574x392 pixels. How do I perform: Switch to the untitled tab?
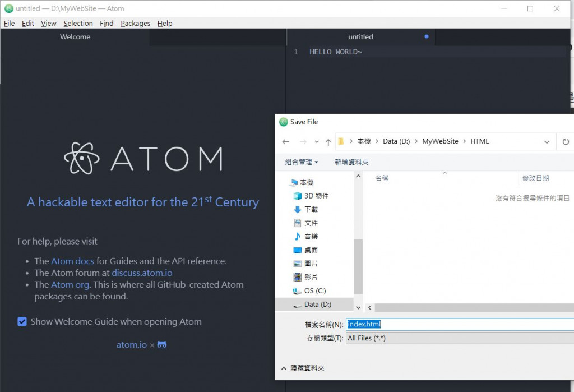[360, 36]
